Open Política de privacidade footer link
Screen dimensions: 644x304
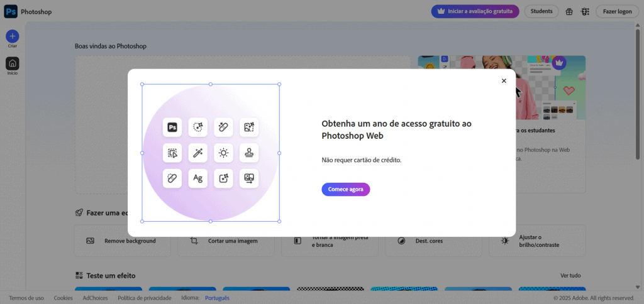tap(145, 298)
